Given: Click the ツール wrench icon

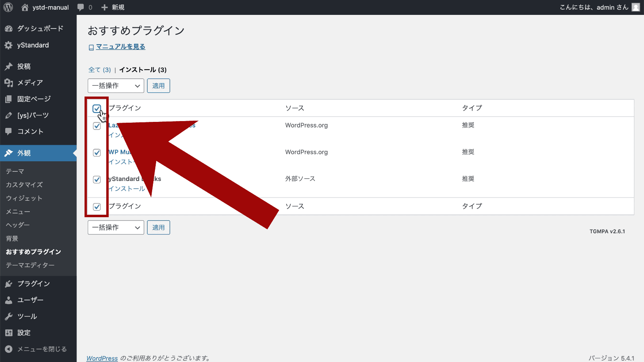Looking at the screenshot, I should tap(8, 317).
